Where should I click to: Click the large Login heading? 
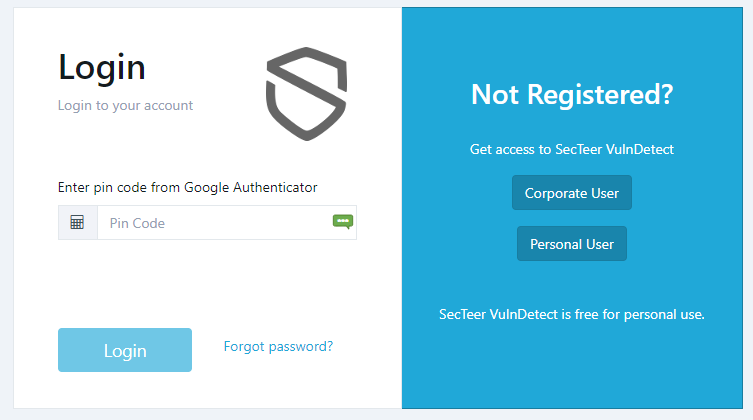[102, 69]
